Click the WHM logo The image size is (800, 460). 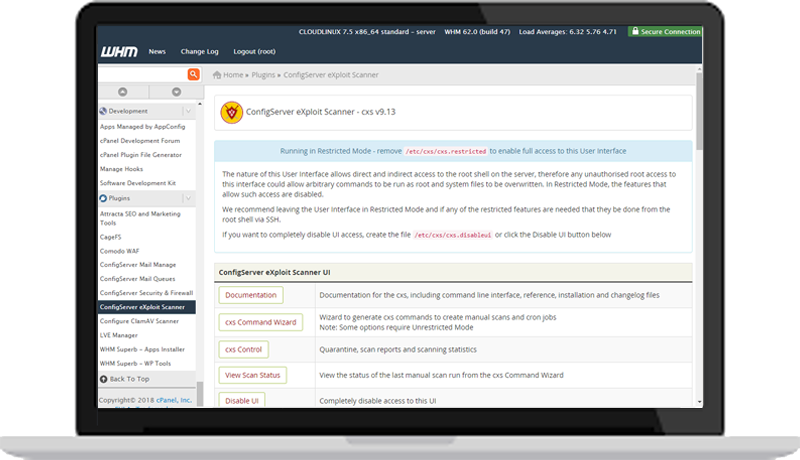tap(119, 52)
